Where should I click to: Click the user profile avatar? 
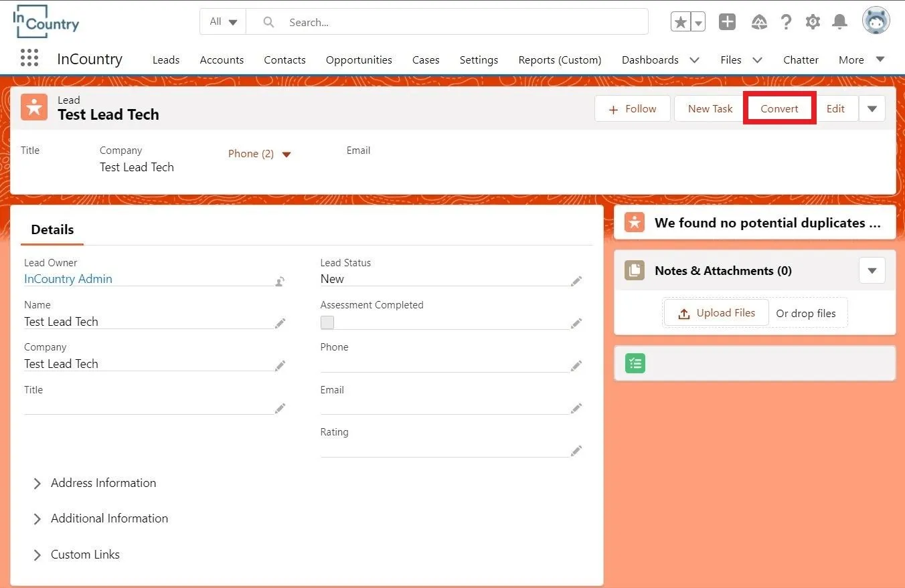pyautogui.click(x=876, y=21)
